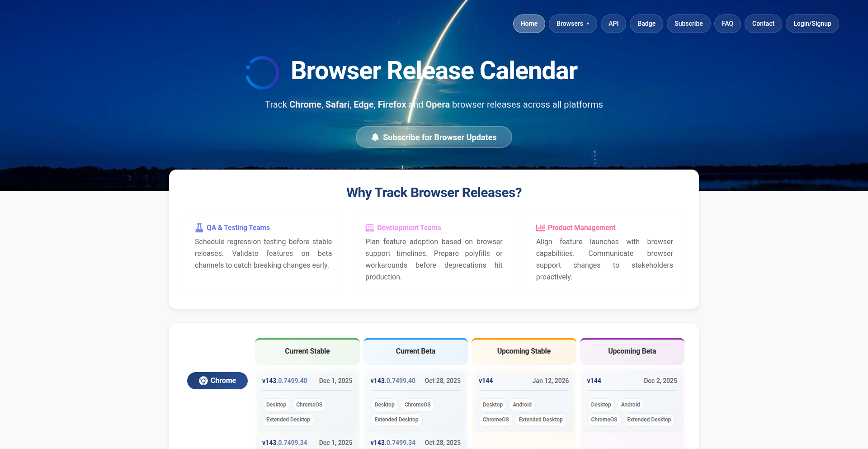Image resolution: width=868 pixels, height=449 pixels.
Task: Click the Chrome logo icon in the Chrome pill
Action: 203,381
